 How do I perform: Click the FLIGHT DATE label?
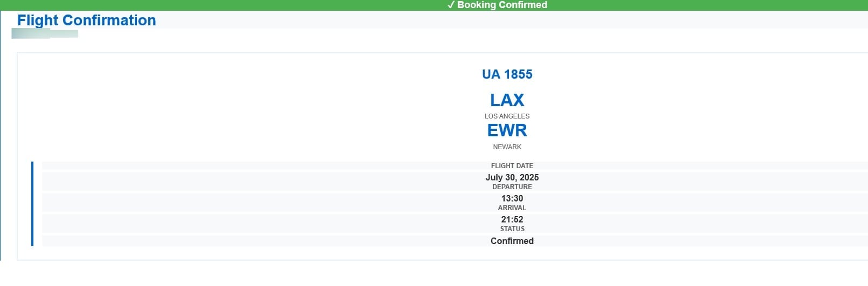coord(512,165)
